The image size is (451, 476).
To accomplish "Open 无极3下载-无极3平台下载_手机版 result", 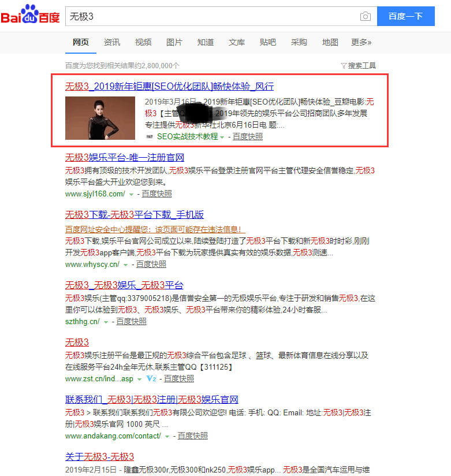I will 135,215.
